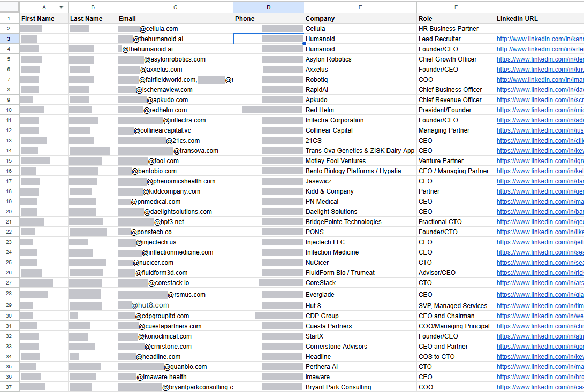Select column E header
Image resolution: width=584 pixels, height=392 pixels.
(360, 7)
